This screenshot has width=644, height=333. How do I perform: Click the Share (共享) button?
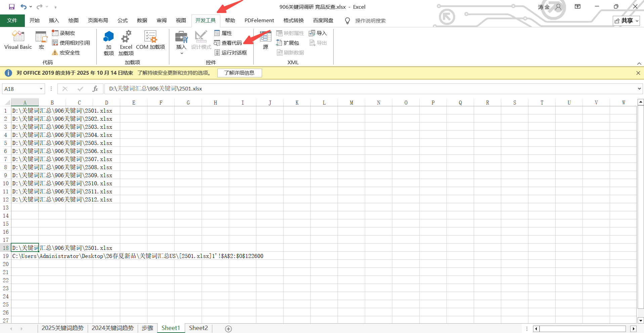click(x=626, y=21)
